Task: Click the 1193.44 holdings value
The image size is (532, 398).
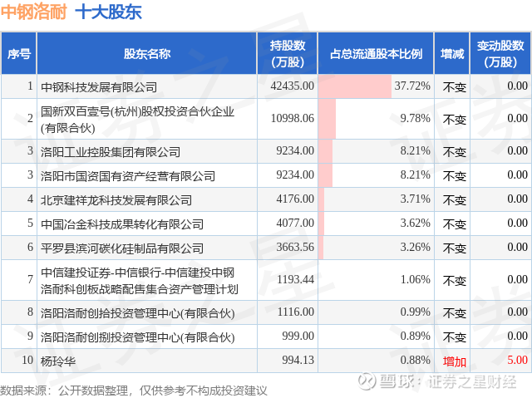Action: 295,280
